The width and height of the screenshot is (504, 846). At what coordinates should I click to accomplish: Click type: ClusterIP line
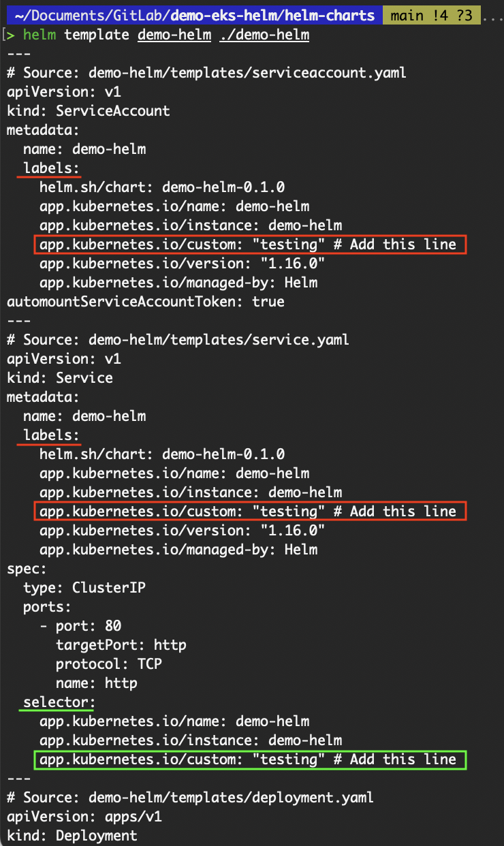tap(84, 587)
